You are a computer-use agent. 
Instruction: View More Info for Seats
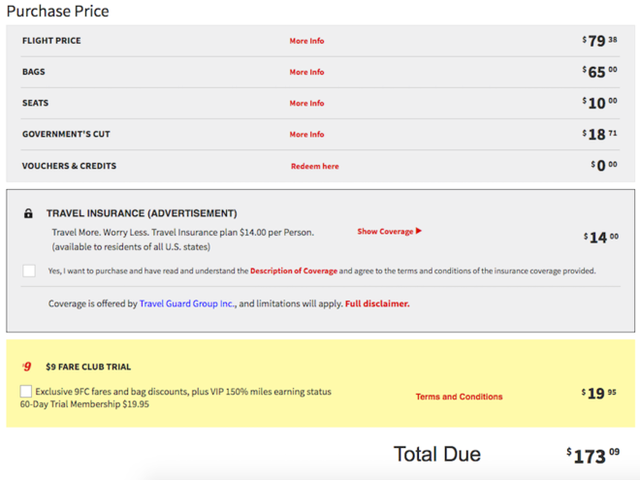(307, 103)
